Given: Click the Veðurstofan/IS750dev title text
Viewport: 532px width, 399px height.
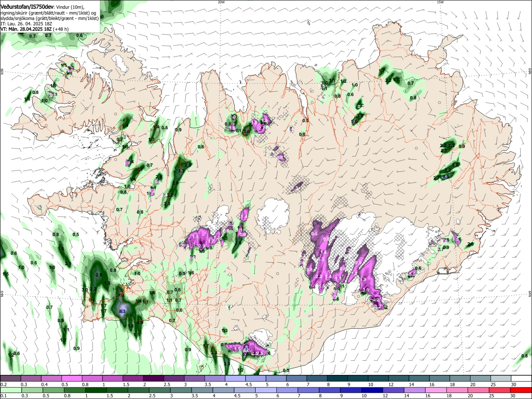Looking at the screenshot, I should click(x=27, y=7).
